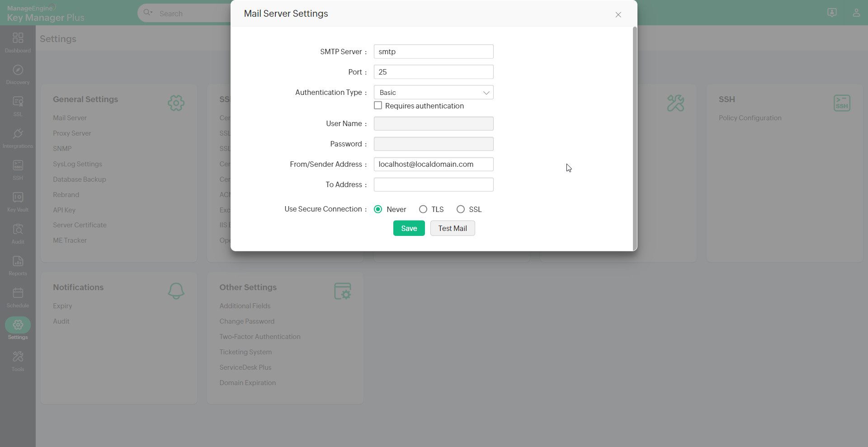This screenshot has height=447, width=868.
Task: Open the Discovery compass icon
Action: coord(18,70)
